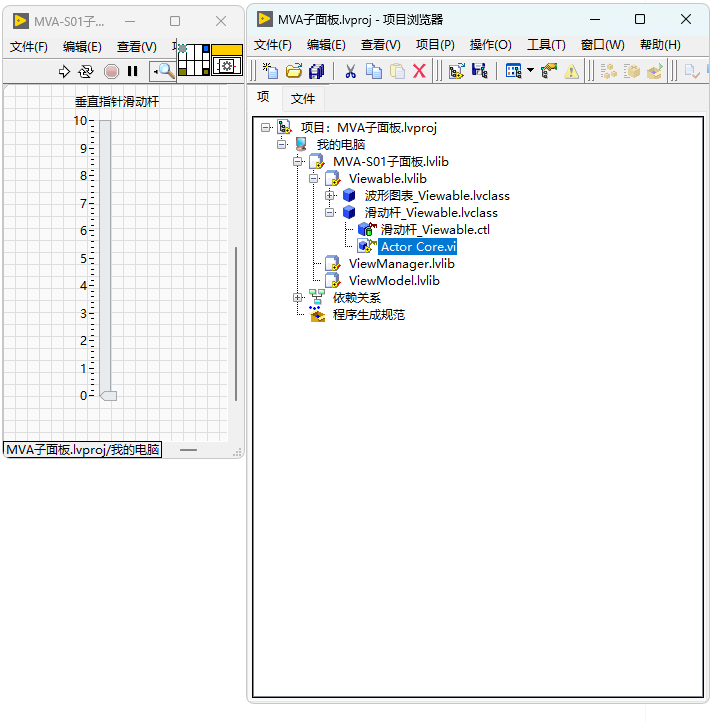Click the slider track near value 5
The height and width of the screenshot is (722, 711).
tap(105, 258)
